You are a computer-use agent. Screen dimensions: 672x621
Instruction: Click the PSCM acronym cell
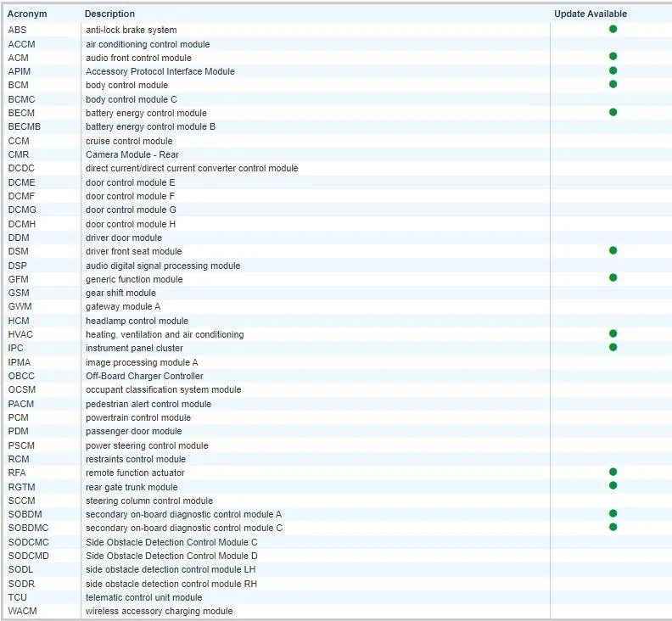[21, 445]
